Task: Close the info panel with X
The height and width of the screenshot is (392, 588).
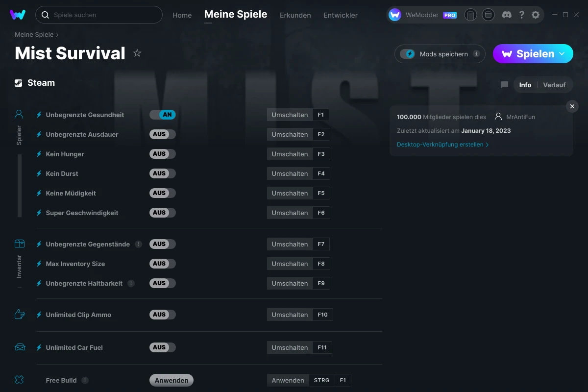Action: [x=572, y=106]
